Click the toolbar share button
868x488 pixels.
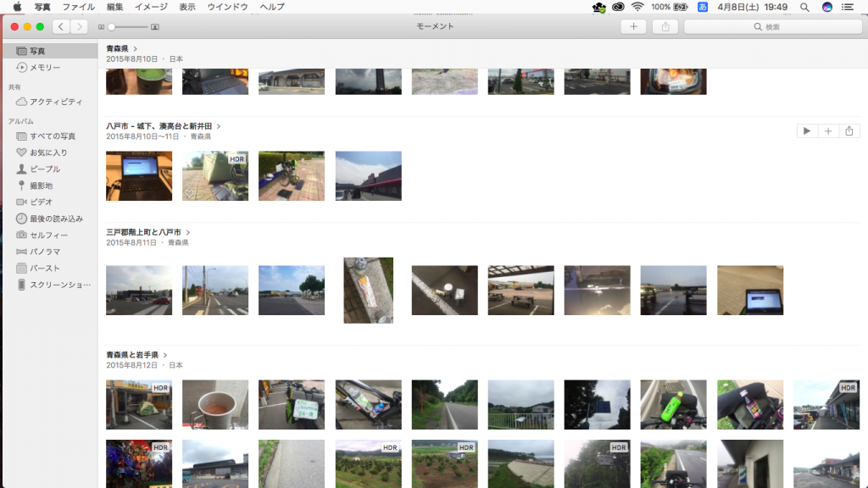coord(665,27)
